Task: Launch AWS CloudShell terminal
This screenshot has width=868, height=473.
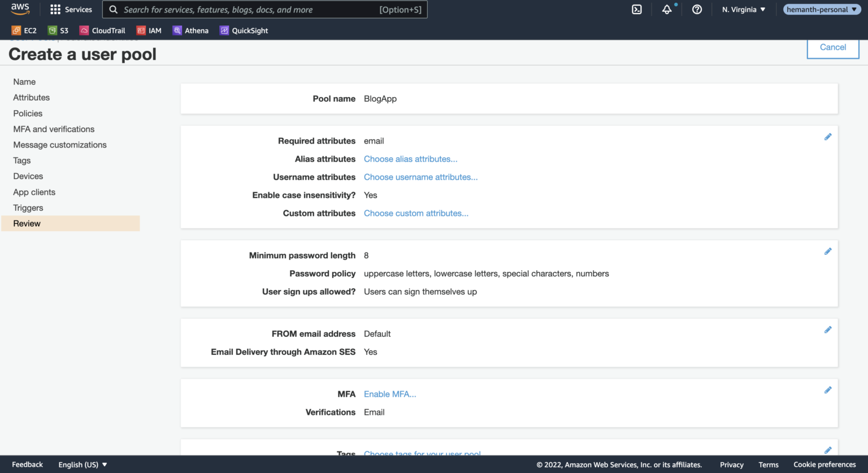Action: [637, 9]
